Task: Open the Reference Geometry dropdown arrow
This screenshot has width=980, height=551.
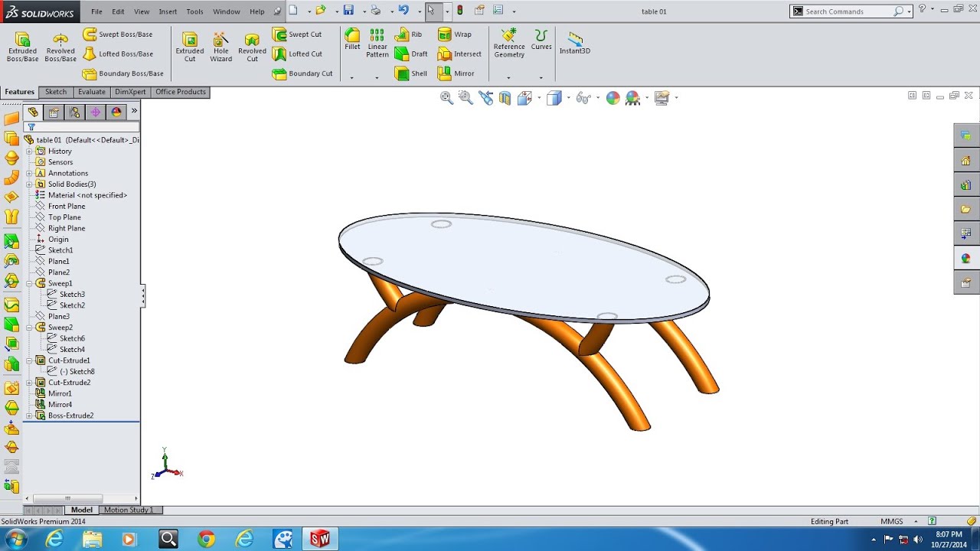Action: (x=508, y=77)
